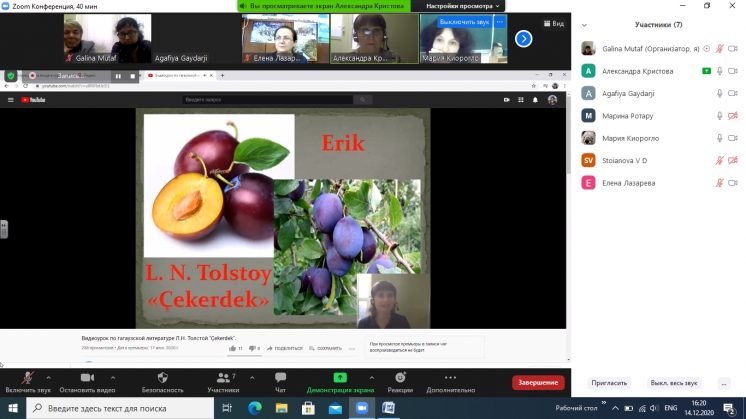Pause the recording
Image resolution: width=746 pixels, height=419 pixels.
click(x=118, y=76)
